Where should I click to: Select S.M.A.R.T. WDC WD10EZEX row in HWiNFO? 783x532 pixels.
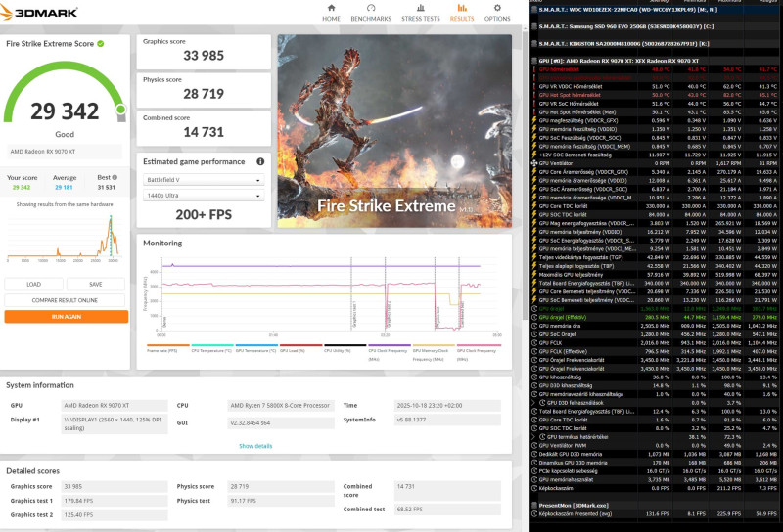(x=655, y=10)
